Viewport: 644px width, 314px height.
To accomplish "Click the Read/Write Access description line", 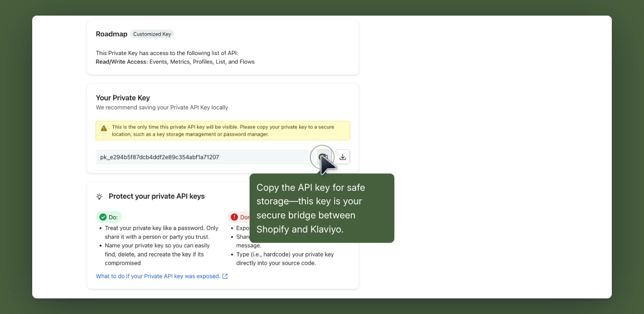I will click(175, 61).
